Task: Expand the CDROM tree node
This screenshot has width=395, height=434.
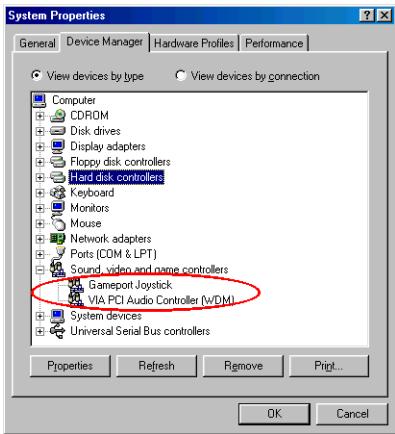Action: click(40, 116)
